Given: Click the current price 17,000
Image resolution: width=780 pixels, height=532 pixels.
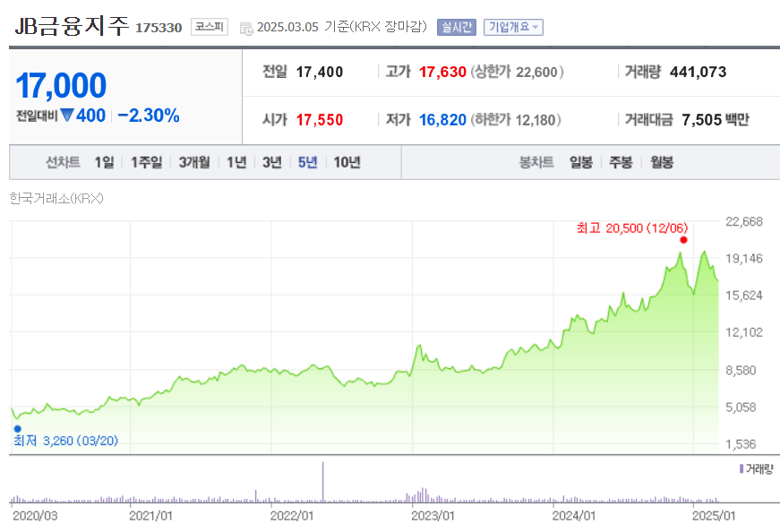Looking at the screenshot, I should coord(61,85).
